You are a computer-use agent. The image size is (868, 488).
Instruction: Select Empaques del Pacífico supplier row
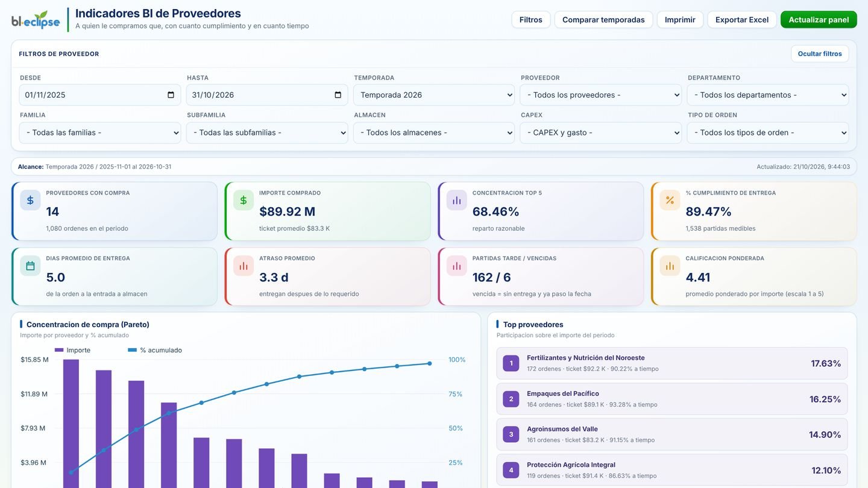(x=672, y=399)
